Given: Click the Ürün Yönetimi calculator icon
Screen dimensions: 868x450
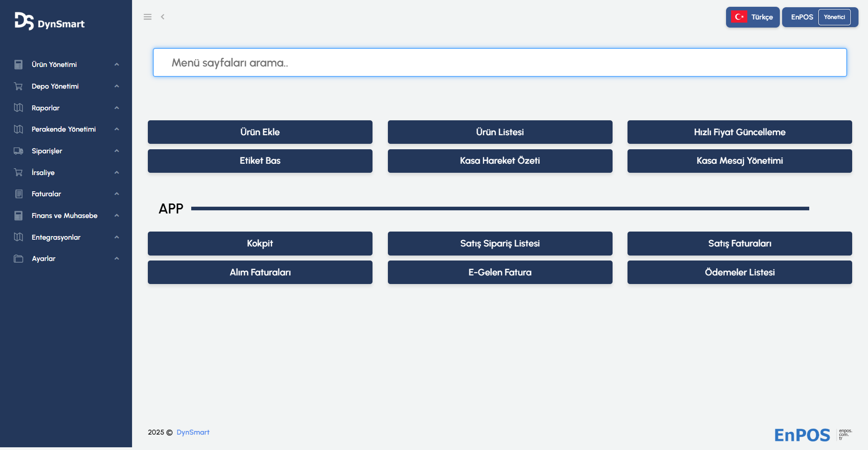Looking at the screenshot, I should coord(19,65).
